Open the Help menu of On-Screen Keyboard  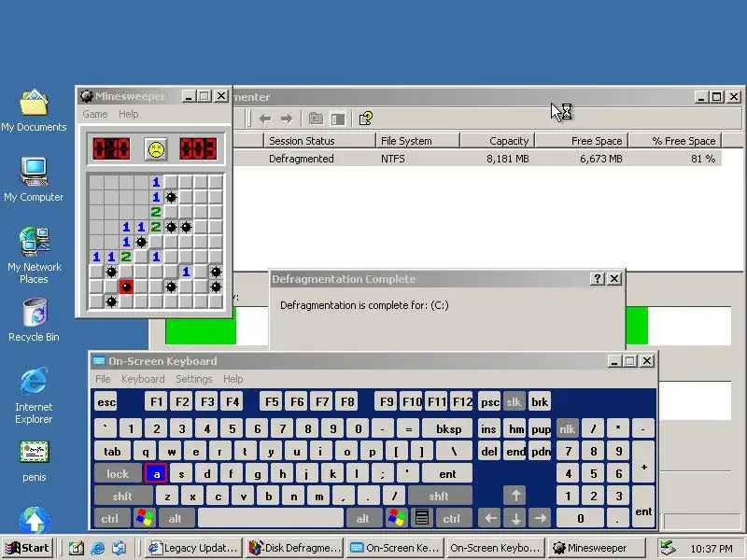click(233, 379)
